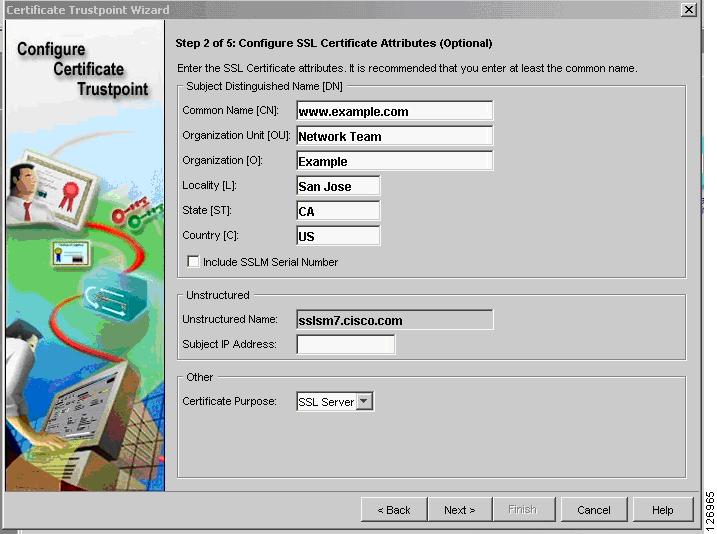
Task: Proceed with the Next button
Action: (460, 510)
